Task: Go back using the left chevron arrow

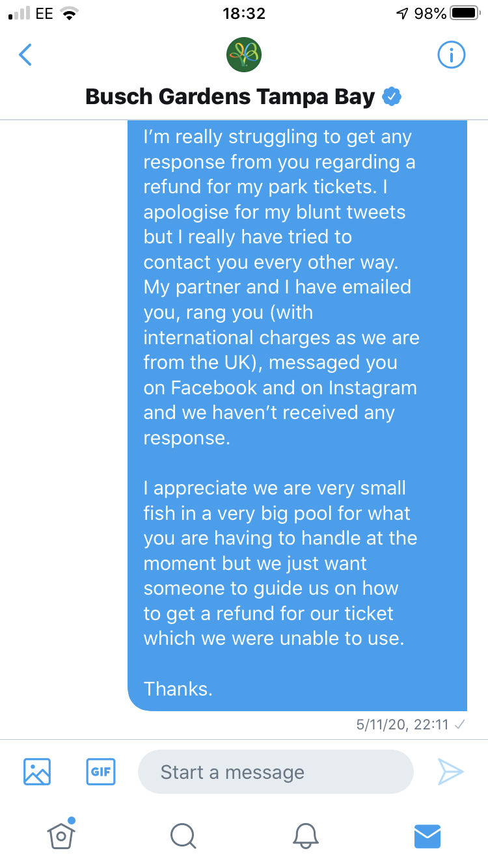Action: [25, 55]
